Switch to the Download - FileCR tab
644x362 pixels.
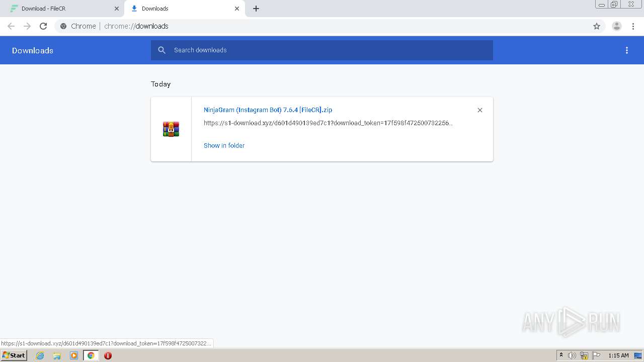[61, 9]
